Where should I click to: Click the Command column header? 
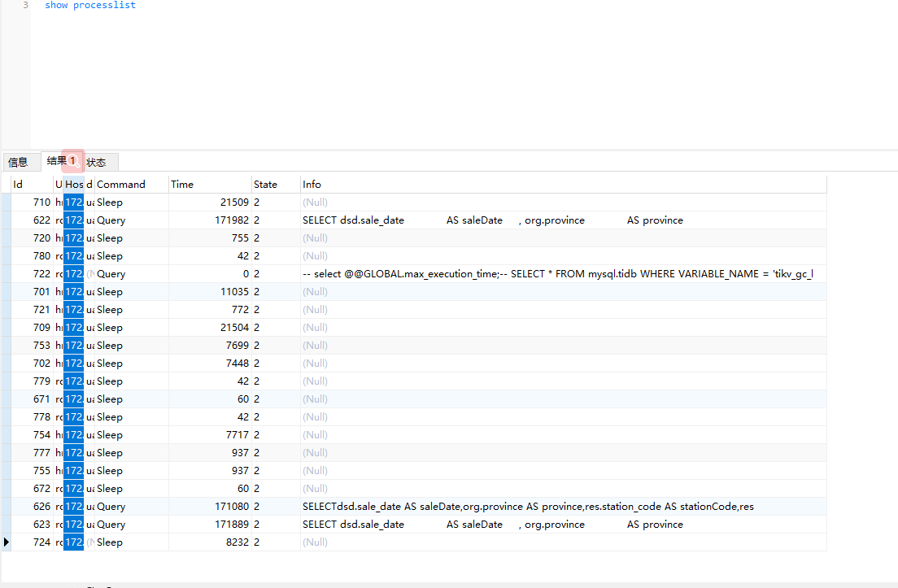pyautogui.click(x=130, y=185)
